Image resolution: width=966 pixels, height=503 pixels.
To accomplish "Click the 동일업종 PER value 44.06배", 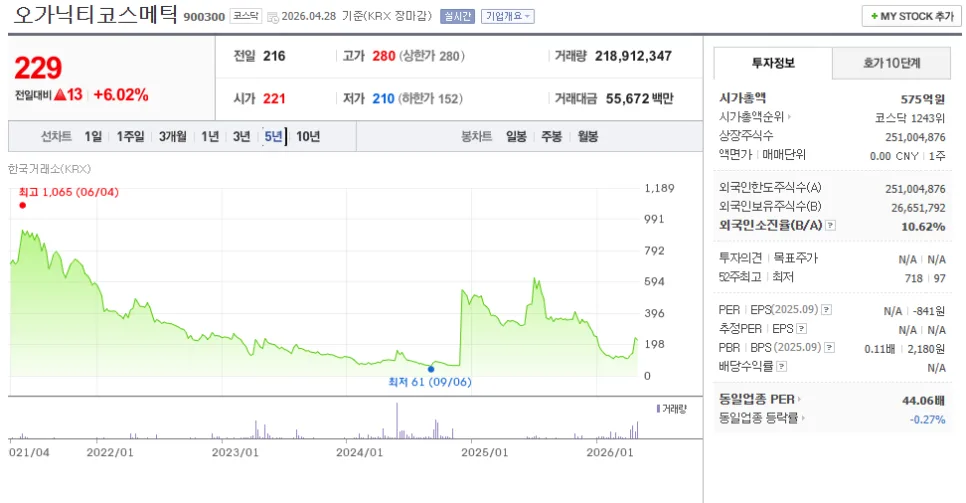I will click(923, 401).
